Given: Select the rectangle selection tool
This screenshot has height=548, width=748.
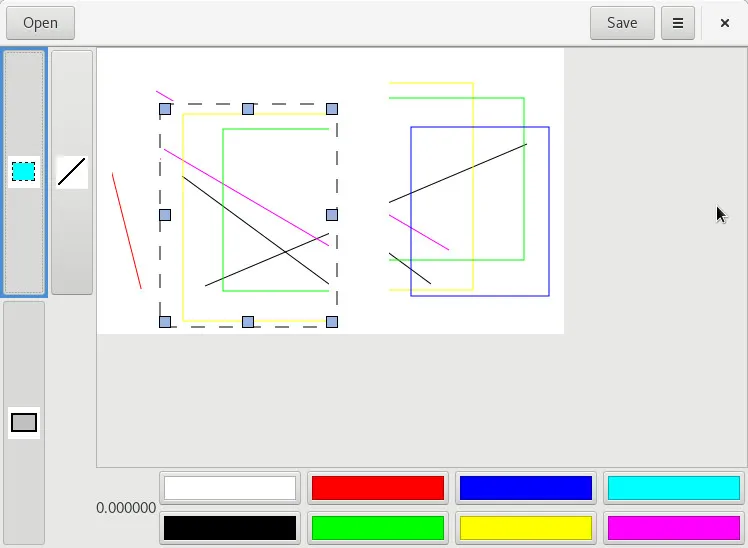Looking at the screenshot, I should (x=24, y=172).
